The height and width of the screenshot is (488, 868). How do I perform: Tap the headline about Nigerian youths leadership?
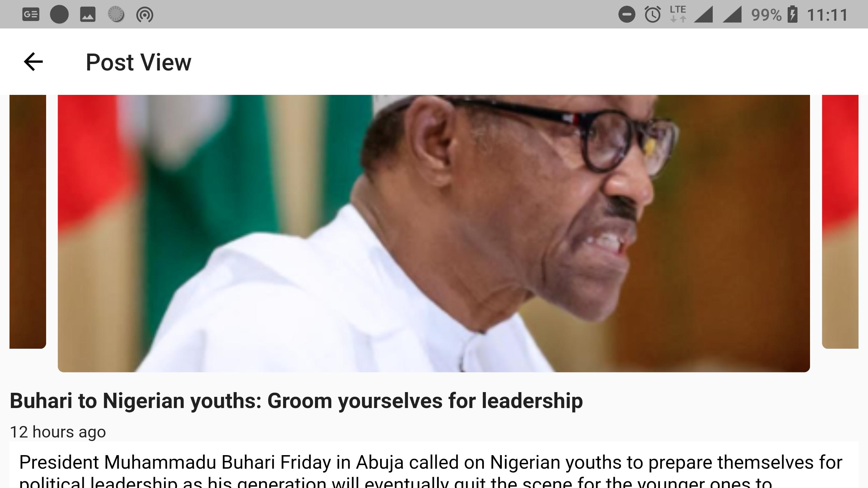point(296,401)
